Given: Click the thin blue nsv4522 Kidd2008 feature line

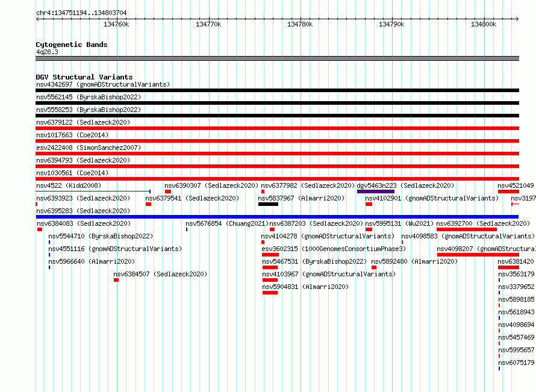Looking at the screenshot, I should point(93,191).
